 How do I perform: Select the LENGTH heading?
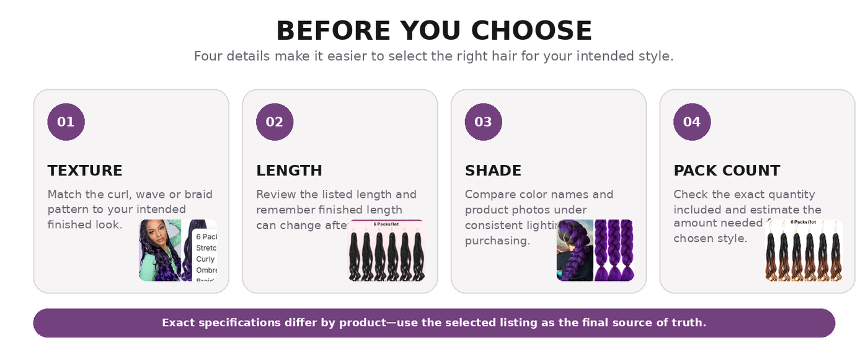click(289, 171)
